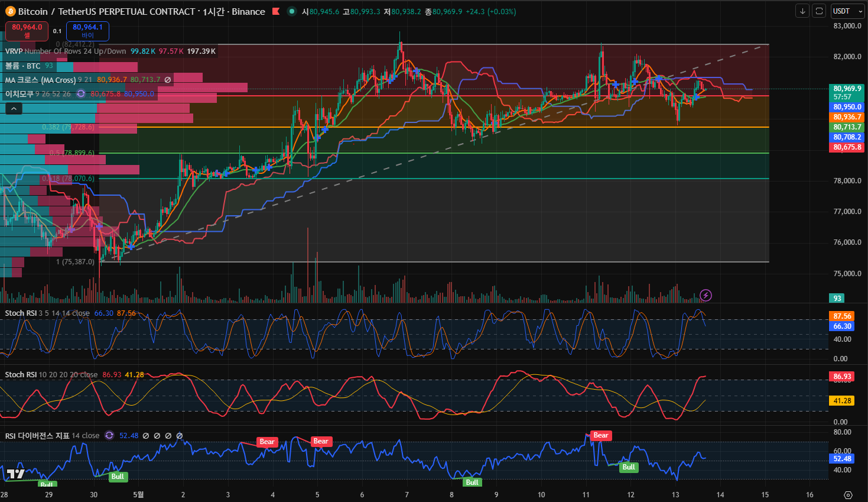Click the TradingView logo

(x=16, y=474)
